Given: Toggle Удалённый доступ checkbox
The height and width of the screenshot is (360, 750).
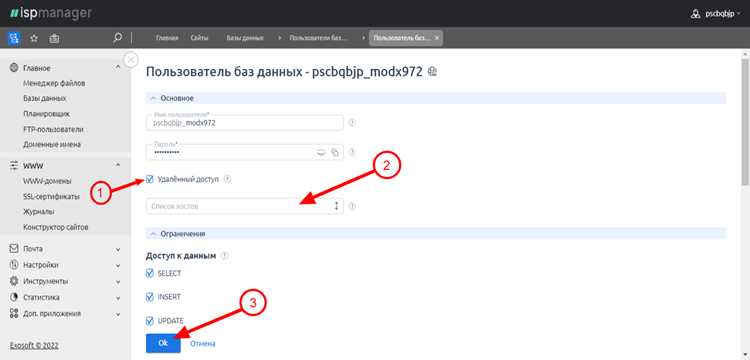Looking at the screenshot, I should 150,180.
